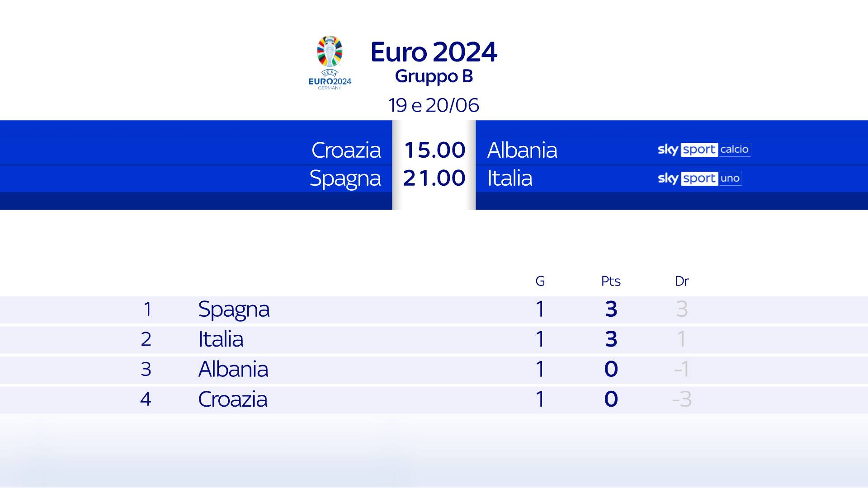
Task: Select the Gruppo B heading
Action: 434,76
